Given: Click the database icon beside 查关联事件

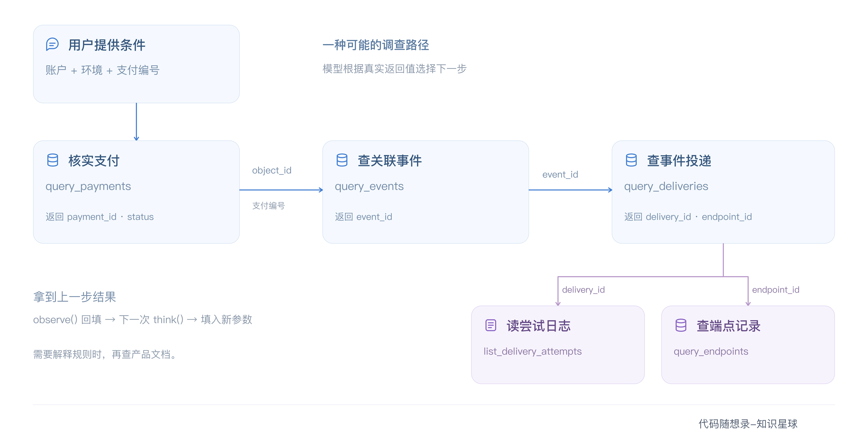Looking at the screenshot, I should point(342,160).
